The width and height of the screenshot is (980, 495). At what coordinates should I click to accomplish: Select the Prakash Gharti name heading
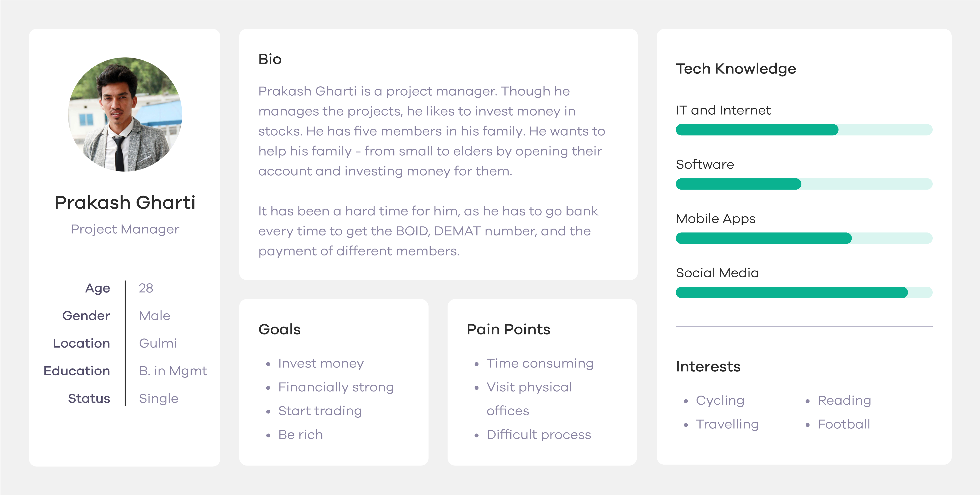[x=125, y=202]
